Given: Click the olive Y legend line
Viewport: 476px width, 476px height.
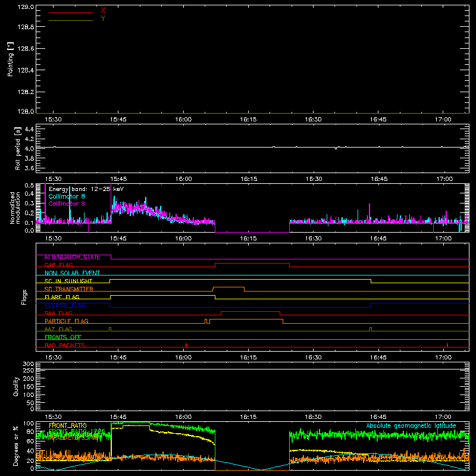Looking at the screenshot, I should point(71,21).
